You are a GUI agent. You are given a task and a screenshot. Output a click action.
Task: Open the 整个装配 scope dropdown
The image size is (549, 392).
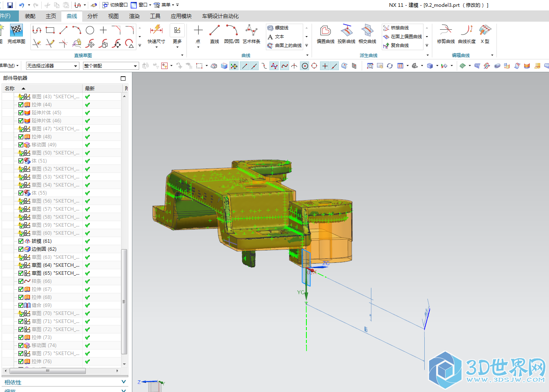111,66
